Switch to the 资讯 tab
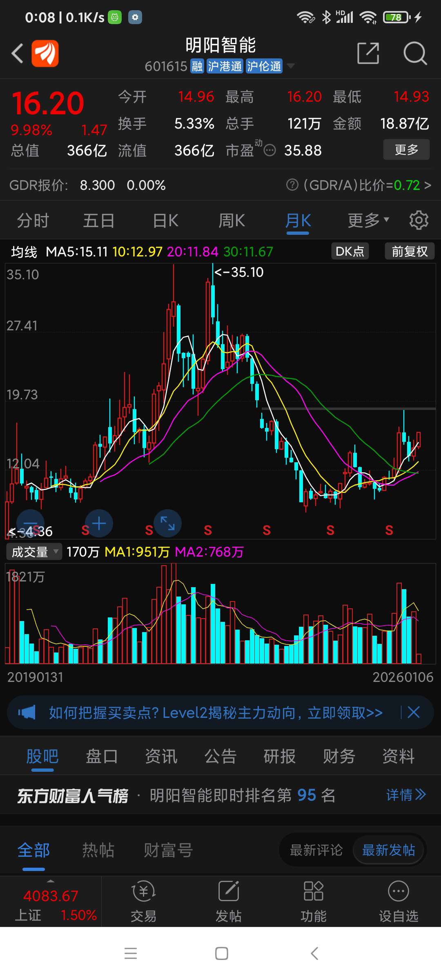Image resolution: width=441 pixels, height=980 pixels. [x=161, y=757]
